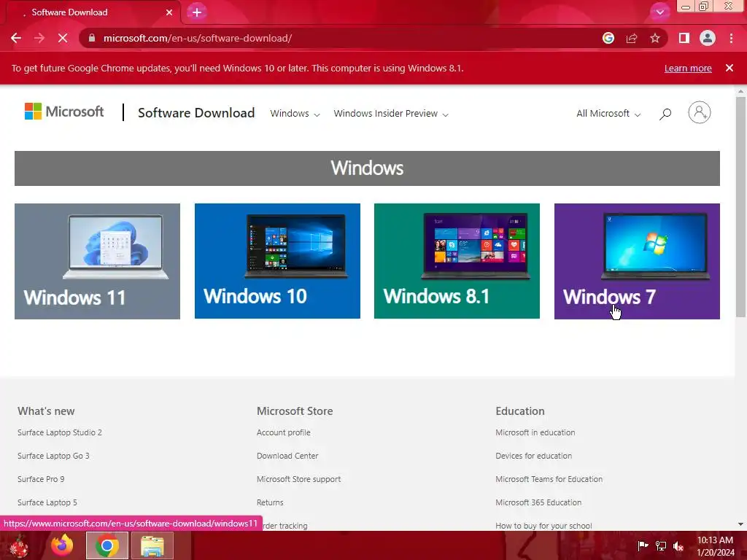Click the Google icon in the address bar
This screenshot has height=560, width=747.
[608, 38]
